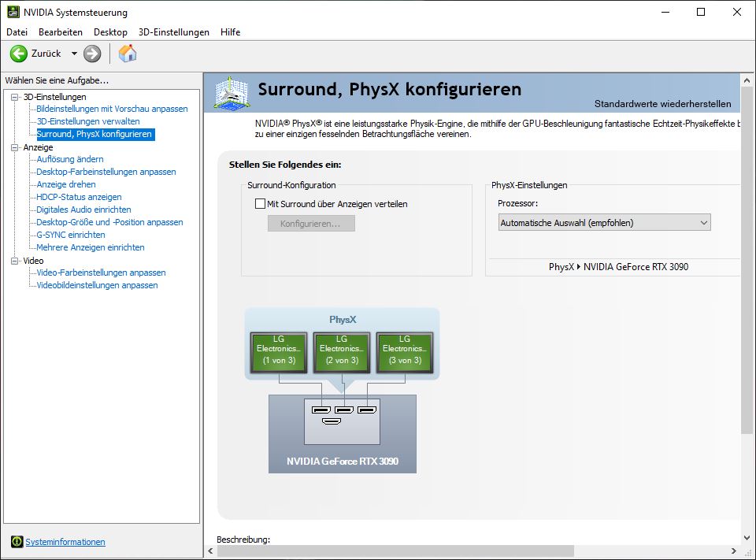Click the Zurück text label in toolbar

coord(46,54)
